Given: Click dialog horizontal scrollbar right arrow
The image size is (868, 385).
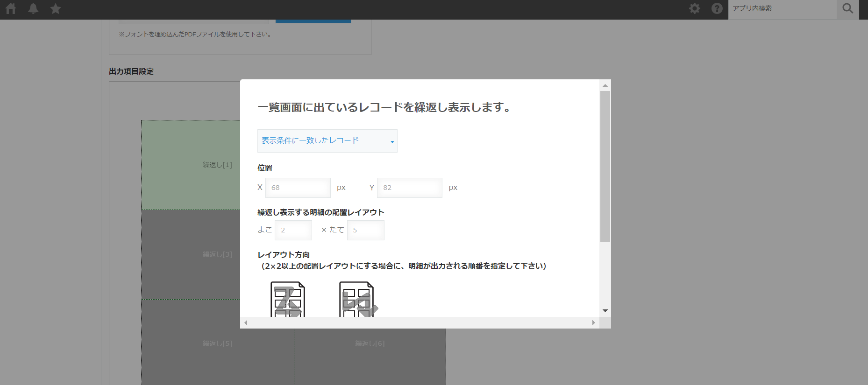Looking at the screenshot, I should [593, 322].
